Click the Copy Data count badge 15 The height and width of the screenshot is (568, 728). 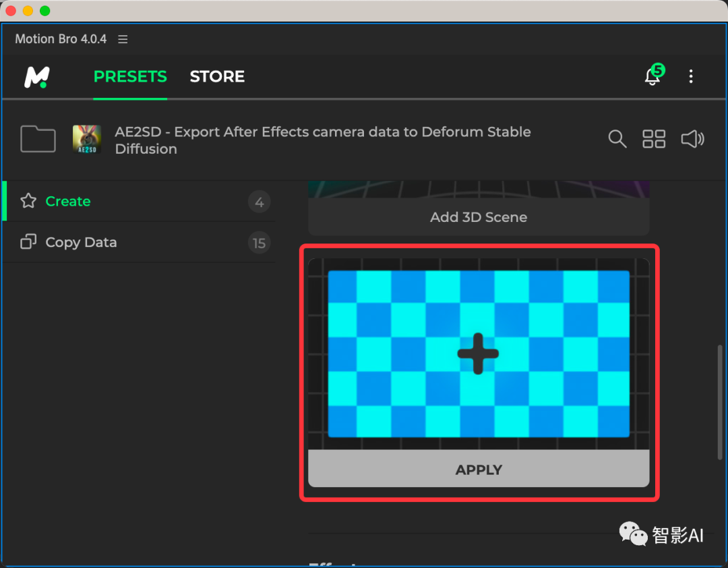click(259, 243)
